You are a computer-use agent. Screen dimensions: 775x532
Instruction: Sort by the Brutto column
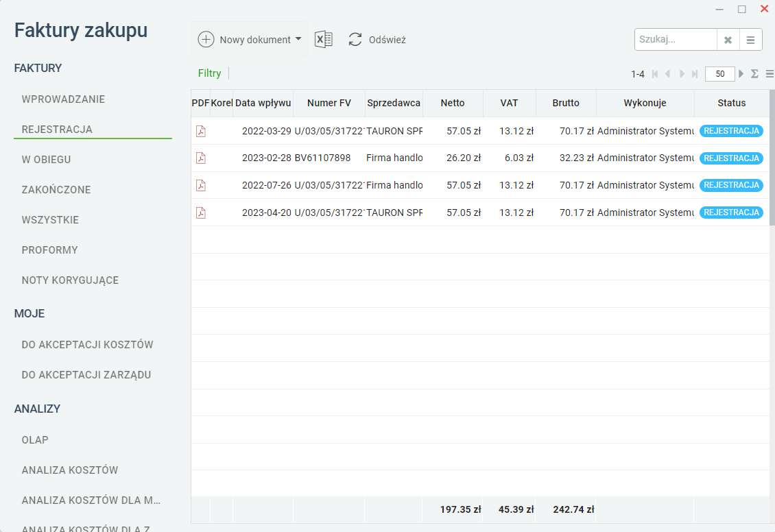pos(565,104)
